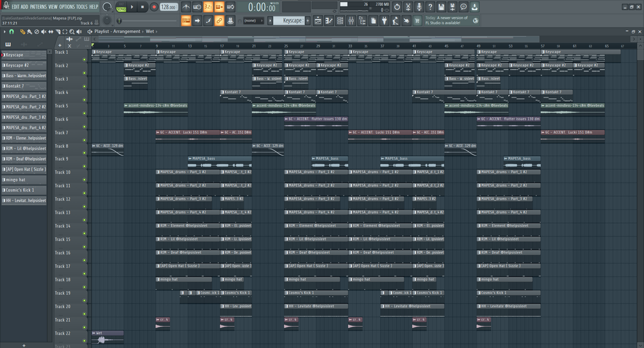644x348 pixels.
Task: Toggle Pat/Song mode switch
Action: point(121,7)
